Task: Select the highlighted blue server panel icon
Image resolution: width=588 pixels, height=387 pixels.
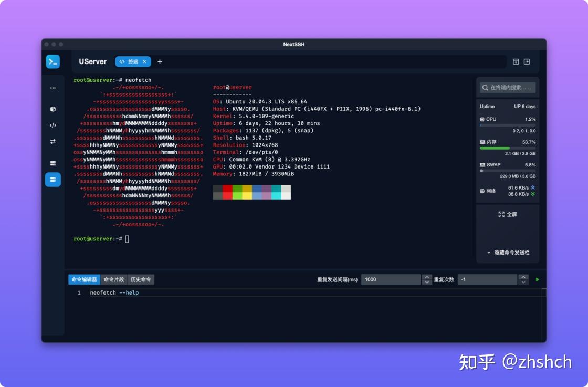Action: tap(52, 180)
